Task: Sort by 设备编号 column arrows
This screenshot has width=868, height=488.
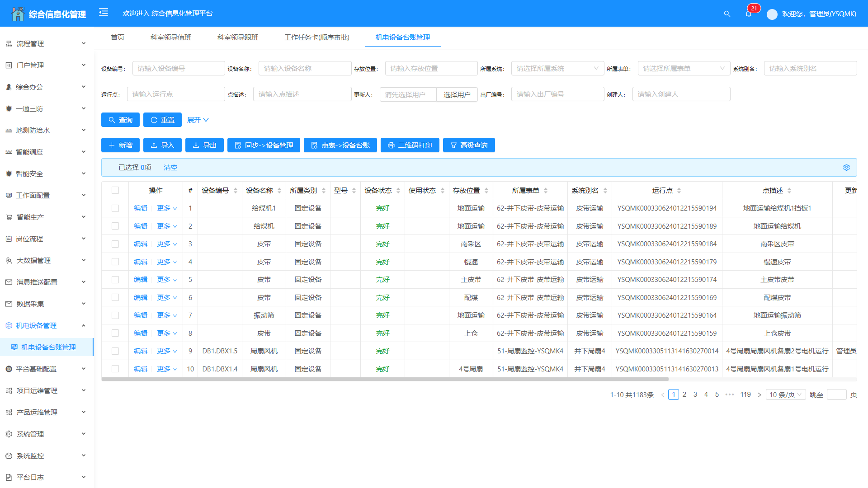Action: coord(236,191)
